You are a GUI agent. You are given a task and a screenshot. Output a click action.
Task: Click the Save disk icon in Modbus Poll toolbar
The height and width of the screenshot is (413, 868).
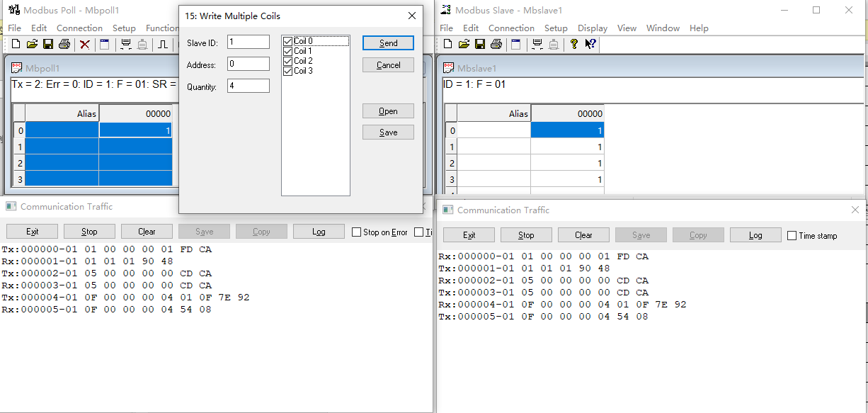48,45
